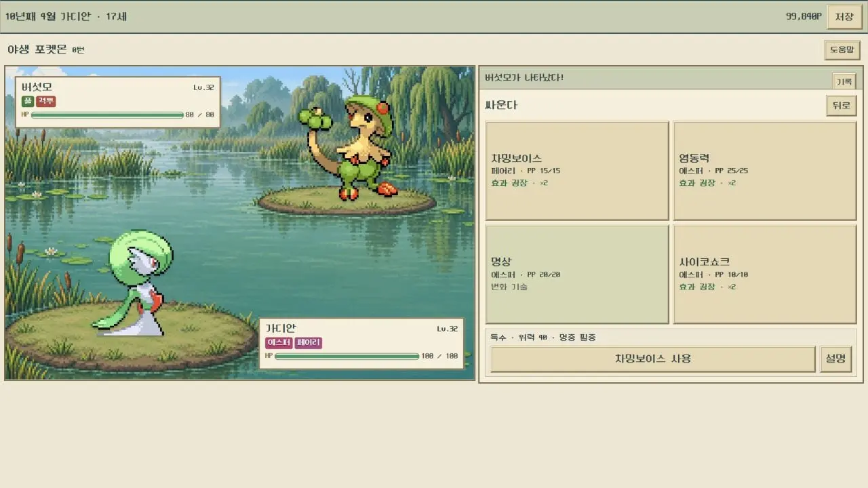Select the 차밍보이스 move

pyautogui.click(x=577, y=171)
